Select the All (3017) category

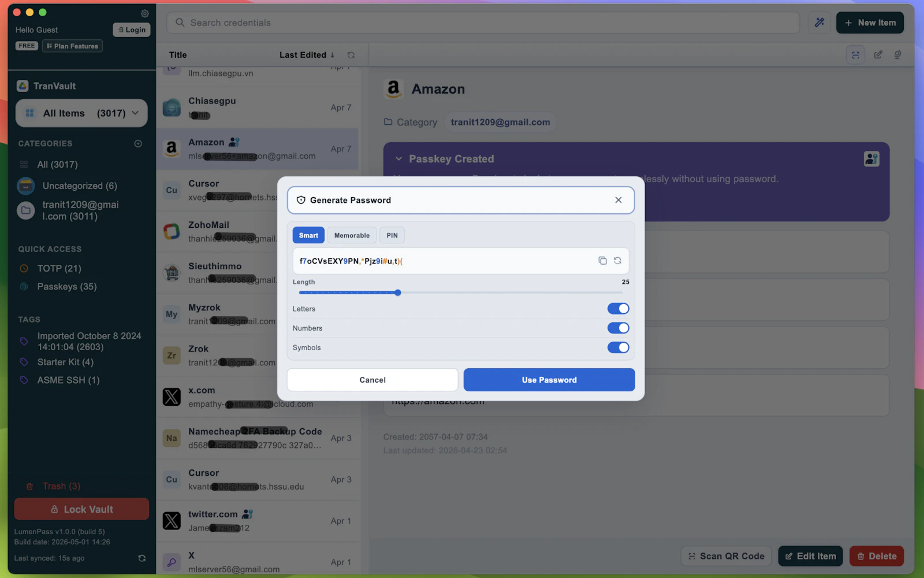(57, 165)
